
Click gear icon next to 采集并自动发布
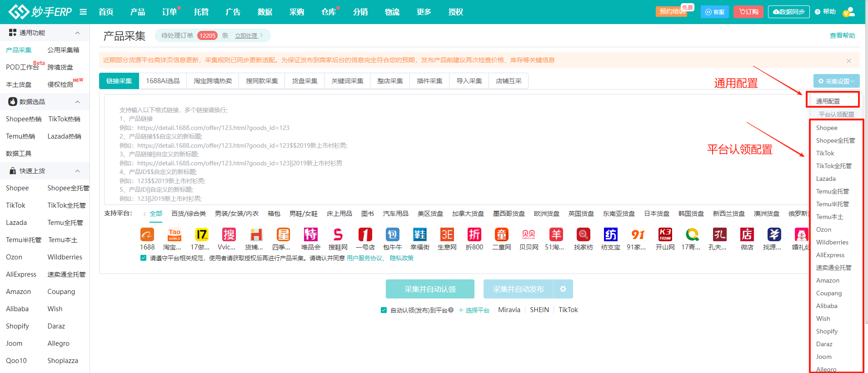[563, 289]
